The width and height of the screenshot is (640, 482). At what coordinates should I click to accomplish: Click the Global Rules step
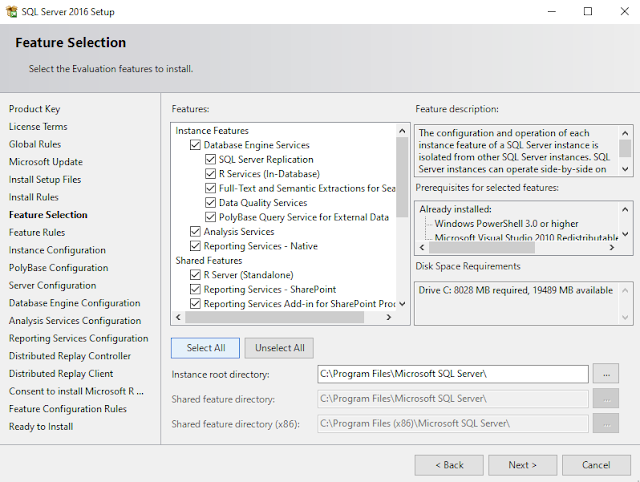[x=35, y=144]
